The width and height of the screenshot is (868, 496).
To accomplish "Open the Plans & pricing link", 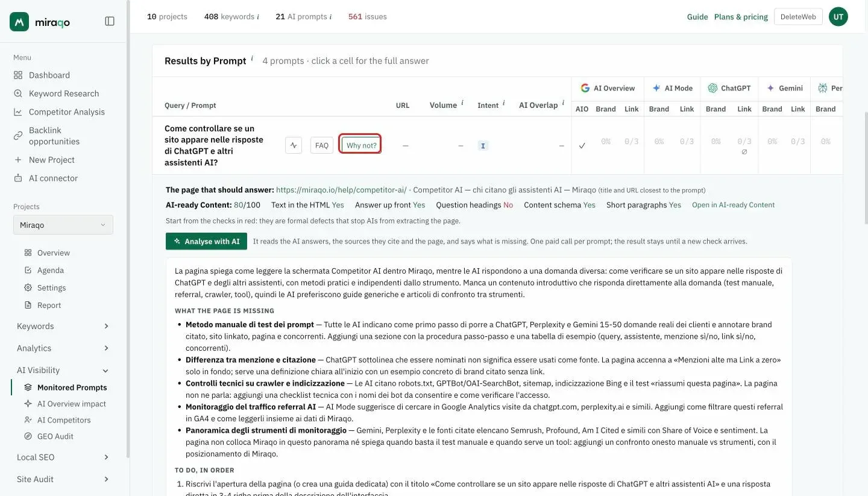I will pos(741,17).
